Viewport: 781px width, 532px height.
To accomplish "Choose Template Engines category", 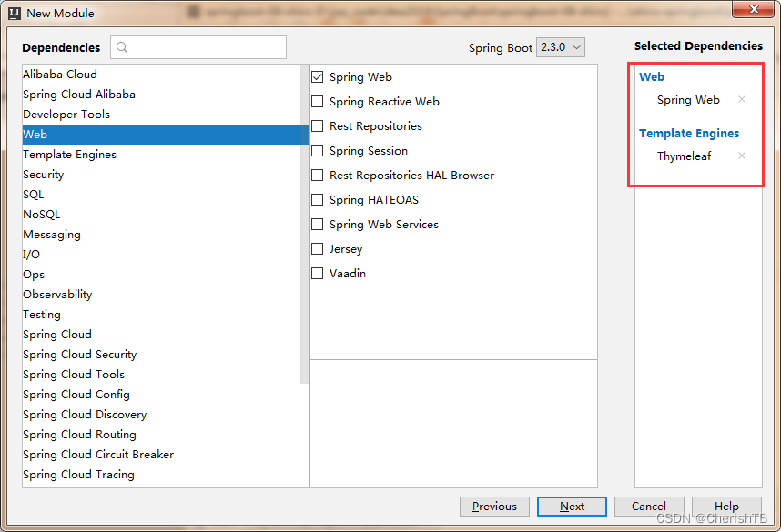I will 161,155.
